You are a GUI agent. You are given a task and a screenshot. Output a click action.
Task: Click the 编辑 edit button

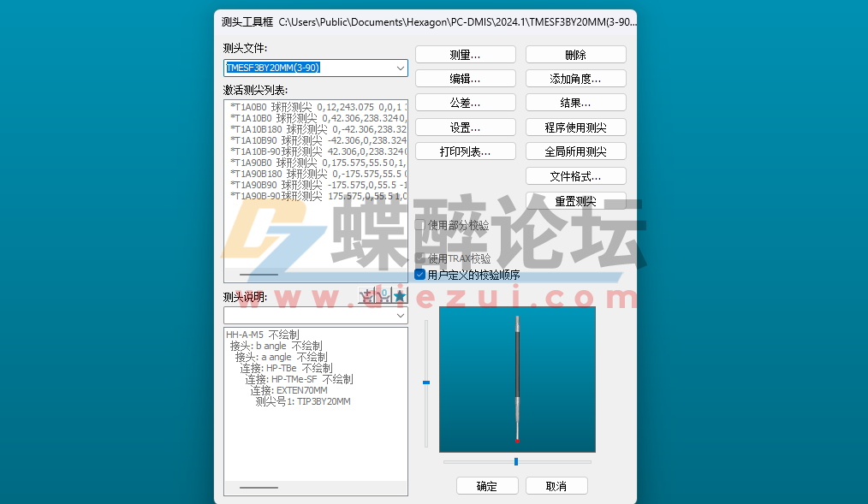[465, 78]
